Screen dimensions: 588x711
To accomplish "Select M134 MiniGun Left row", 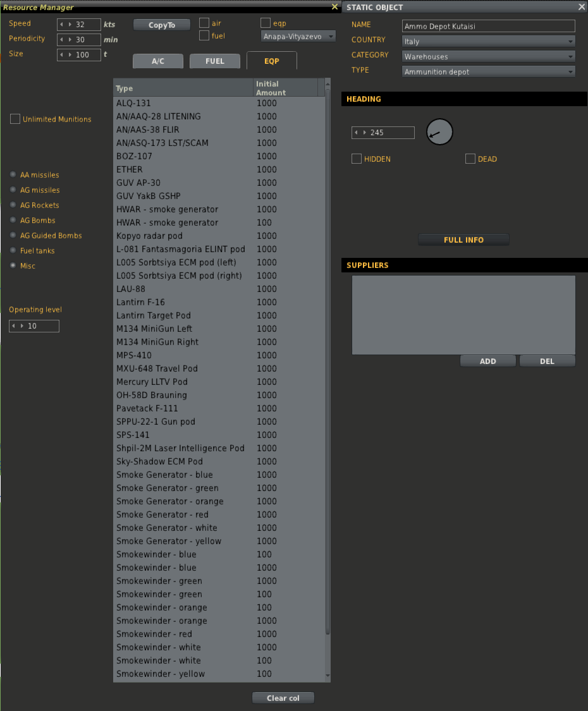I will click(x=219, y=329).
